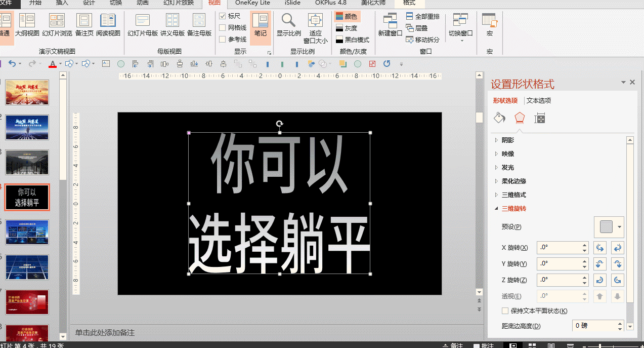
Task: Open a New Window (新建窗口)
Action: point(390,25)
